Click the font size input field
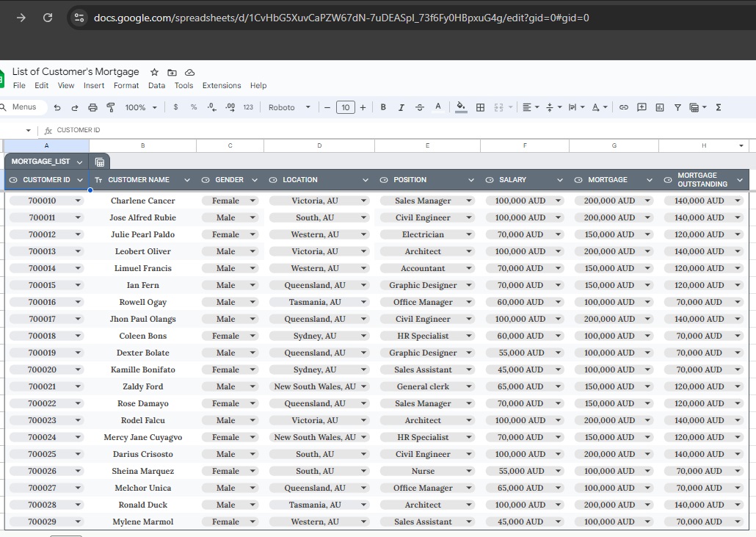Viewport: 756px width, 537px height. click(345, 107)
